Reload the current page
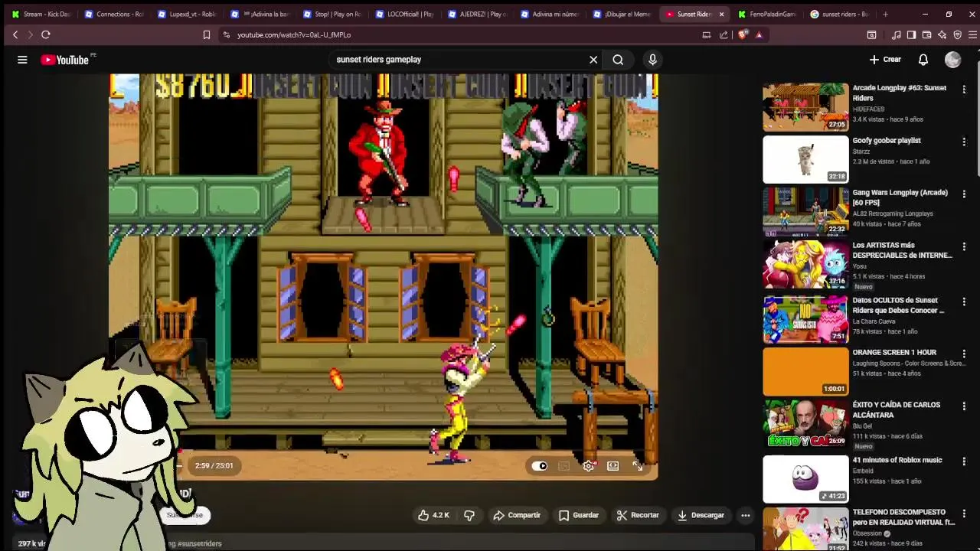The height and width of the screenshot is (551, 980). click(46, 34)
